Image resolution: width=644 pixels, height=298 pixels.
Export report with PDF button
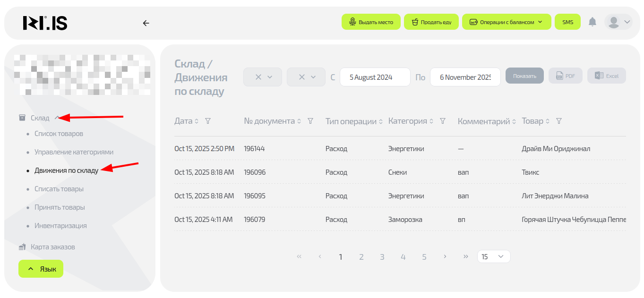pos(565,76)
